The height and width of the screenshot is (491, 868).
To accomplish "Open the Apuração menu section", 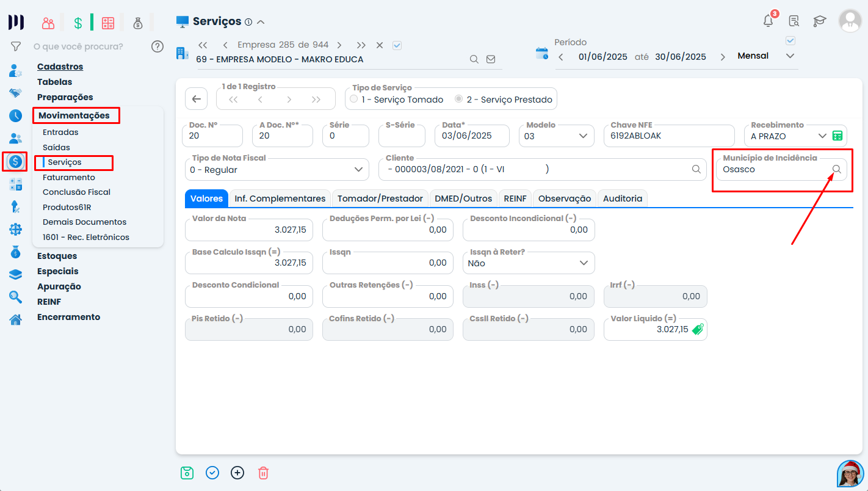I will pos(59,286).
